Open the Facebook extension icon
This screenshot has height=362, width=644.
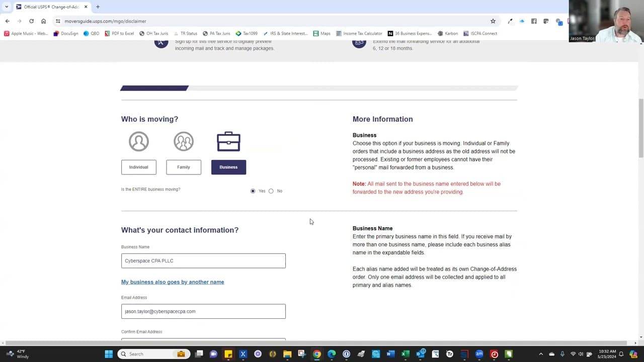(534, 21)
